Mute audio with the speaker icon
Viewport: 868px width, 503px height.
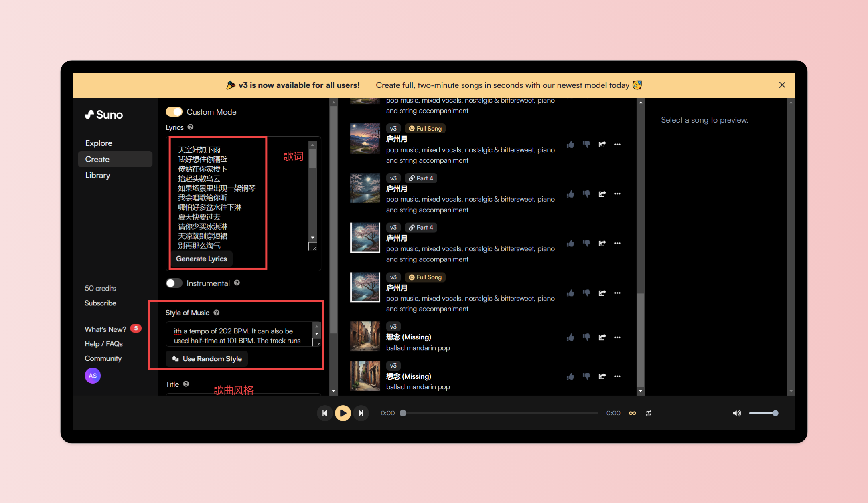click(736, 413)
